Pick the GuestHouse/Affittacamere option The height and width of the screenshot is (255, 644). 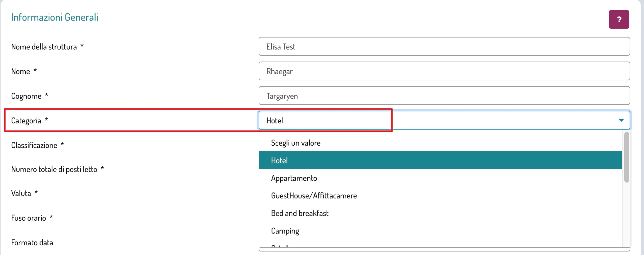pyautogui.click(x=314, y=196)
